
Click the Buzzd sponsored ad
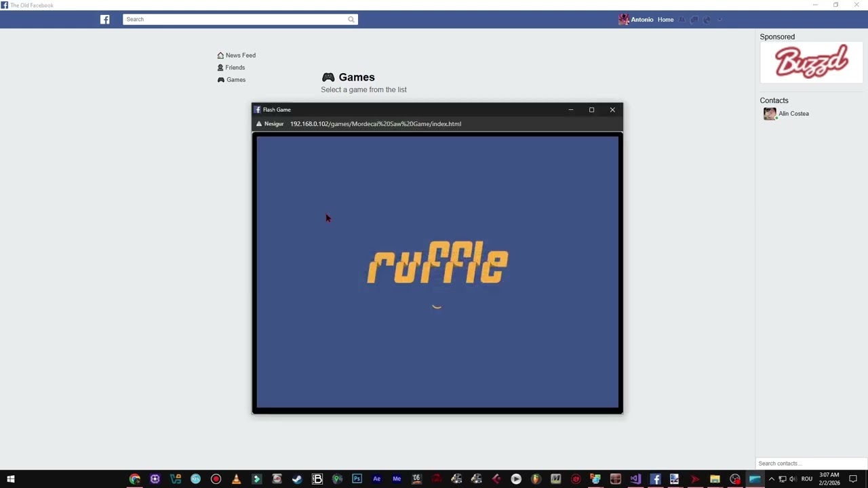812,62
